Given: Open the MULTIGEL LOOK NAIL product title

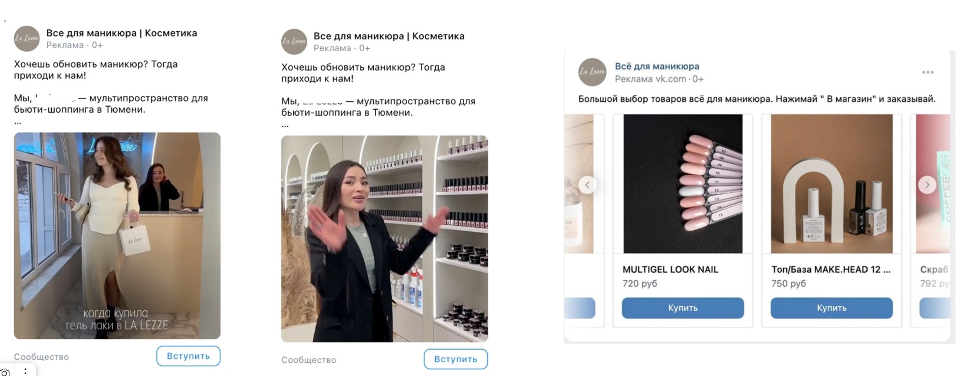Looking at the screenshot, I should click(670, 270).
